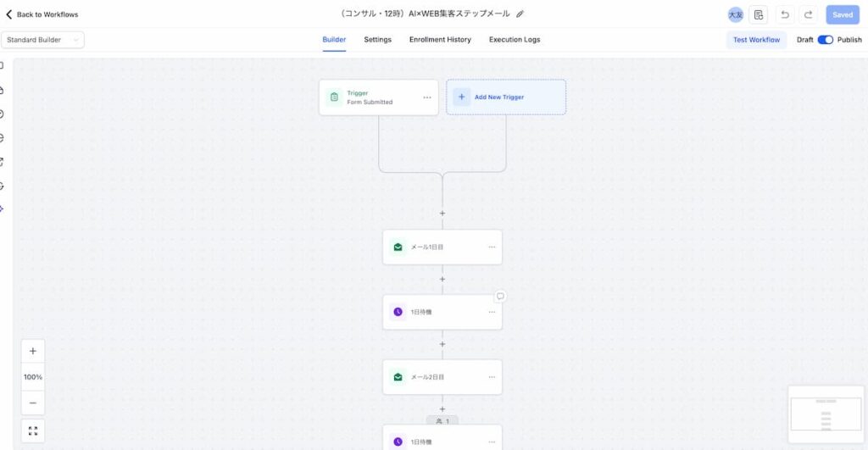Click the pencil icon to rename workflow
The width and height of the screenshot is (868, 450).
520,14
